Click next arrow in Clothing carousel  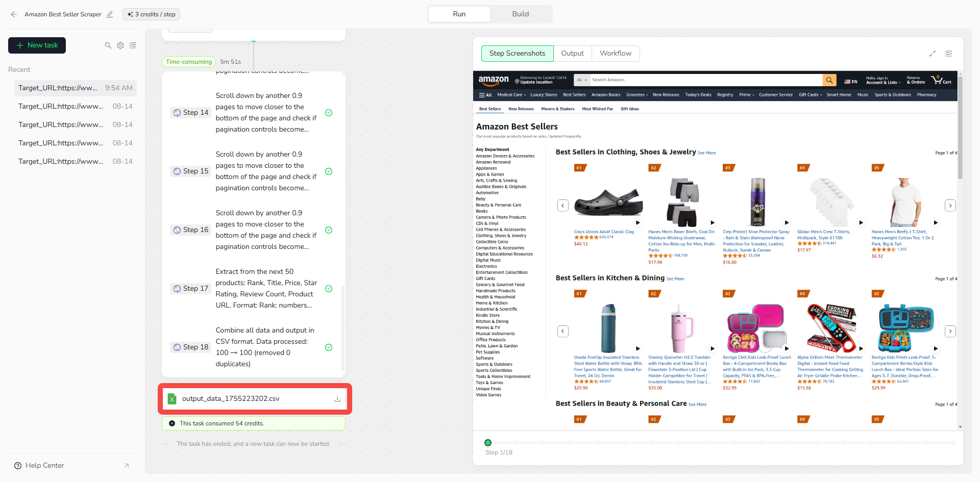point(950,206)
